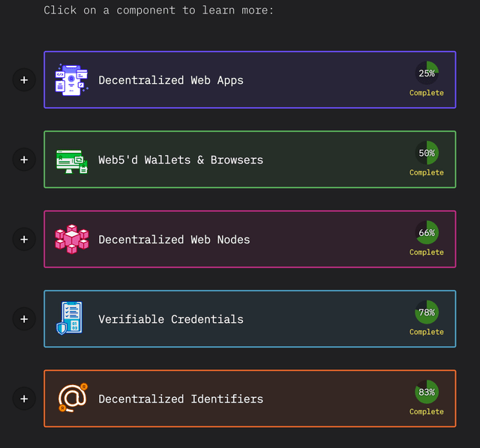480x448 pixels.
Task: Click the pink Decentralized Web Nodes cubes icon
Action: click(x=72, y=239)
